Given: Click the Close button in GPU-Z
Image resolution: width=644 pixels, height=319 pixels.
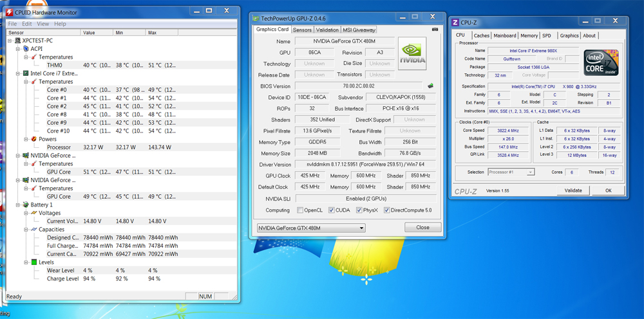Looking at the screenshot, I should pyautogui.click(x=422, y=227).
